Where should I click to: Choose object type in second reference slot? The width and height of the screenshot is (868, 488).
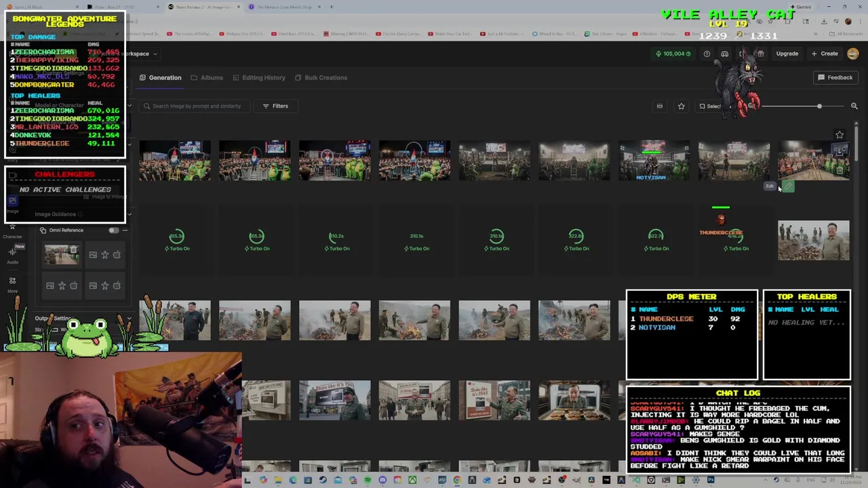click(x=117, y=255)
